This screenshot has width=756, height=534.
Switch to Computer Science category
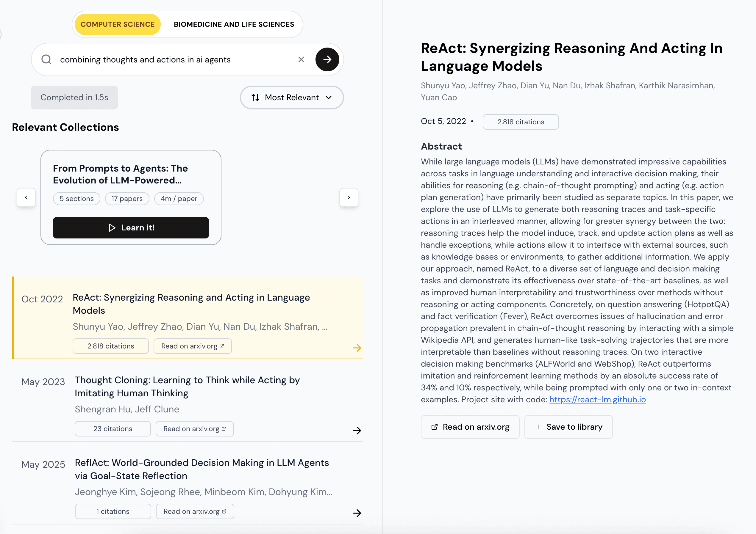pyautogui.click(x=118, y=24)
